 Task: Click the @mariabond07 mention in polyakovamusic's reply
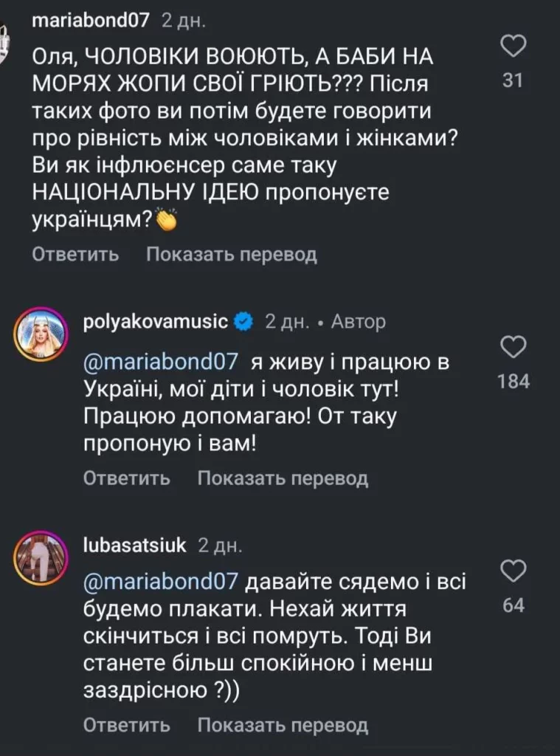click(x=163, y=362)
